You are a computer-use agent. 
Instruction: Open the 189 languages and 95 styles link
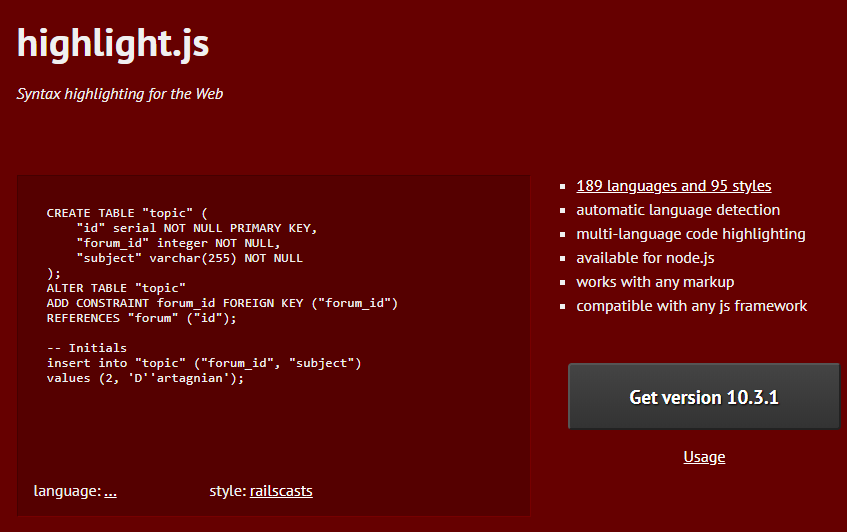pyautogui.click(x=674, y=186)
